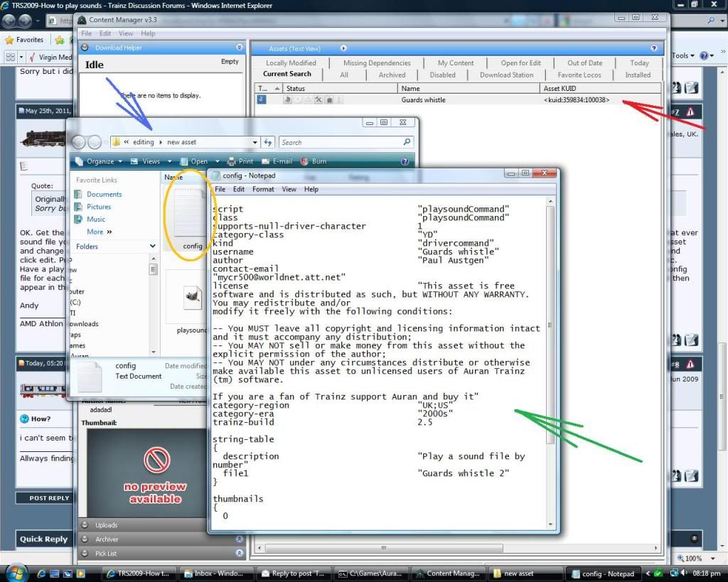
Task: Sort assets by Asset KUID column
Action: (x=600, y=88)
